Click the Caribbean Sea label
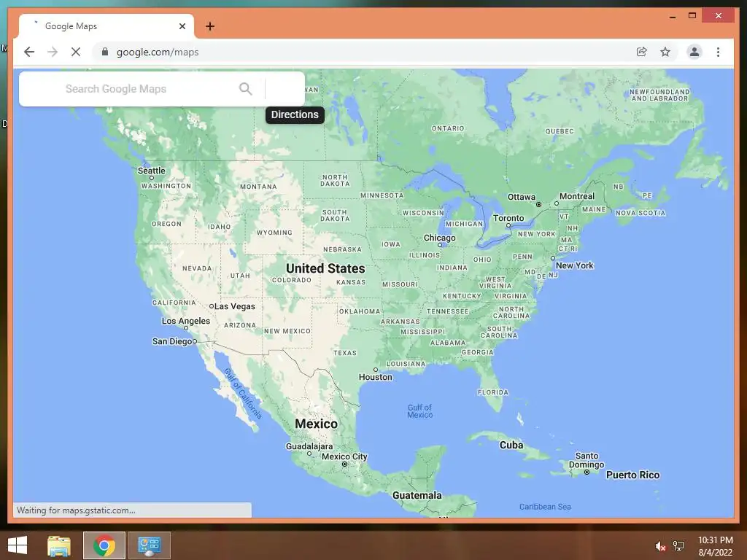Viewport: 747px width, 560px height. [545, 507]
